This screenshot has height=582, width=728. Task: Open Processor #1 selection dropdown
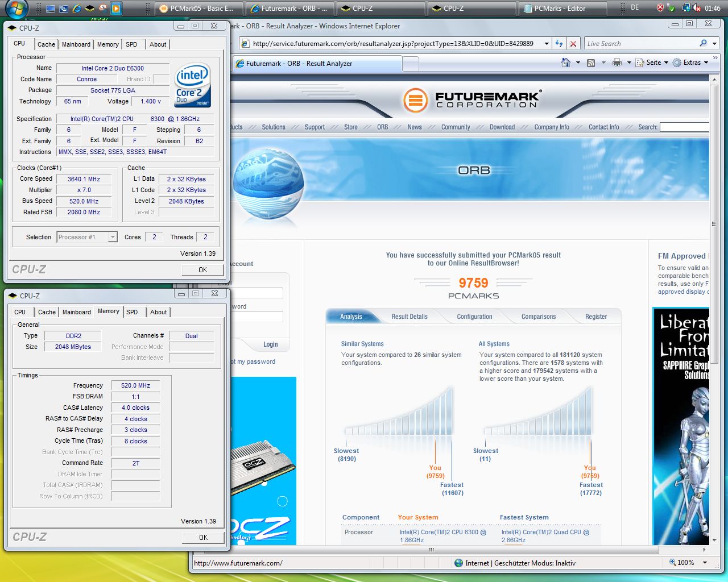[x=87, y=237]
